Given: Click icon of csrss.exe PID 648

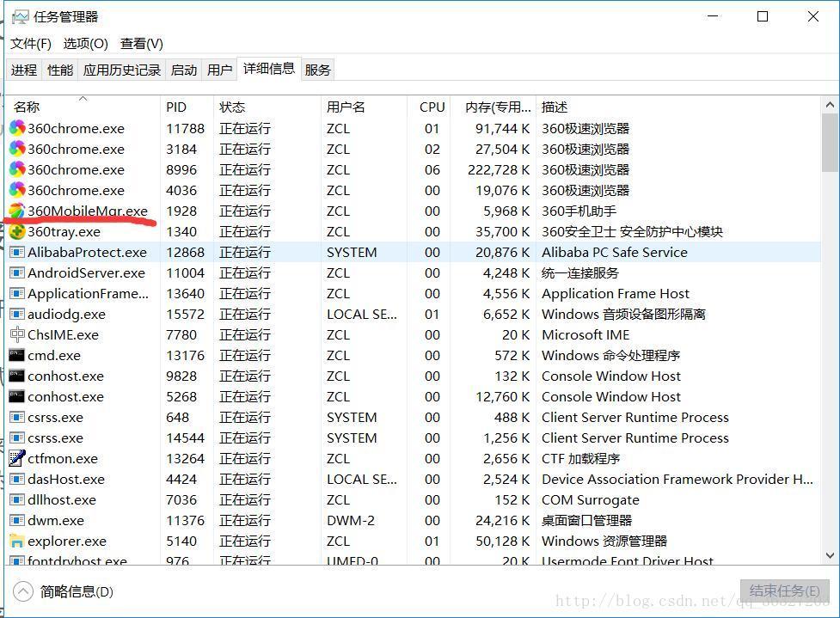Looking at the screenshot, I should tap(17, 417).
